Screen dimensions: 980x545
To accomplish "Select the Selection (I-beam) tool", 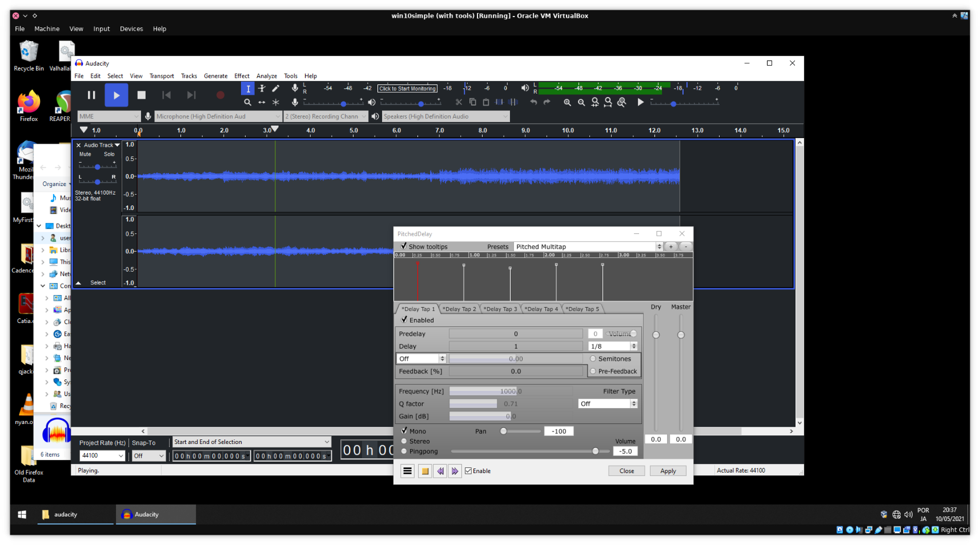I will click(x=248, y=88).
